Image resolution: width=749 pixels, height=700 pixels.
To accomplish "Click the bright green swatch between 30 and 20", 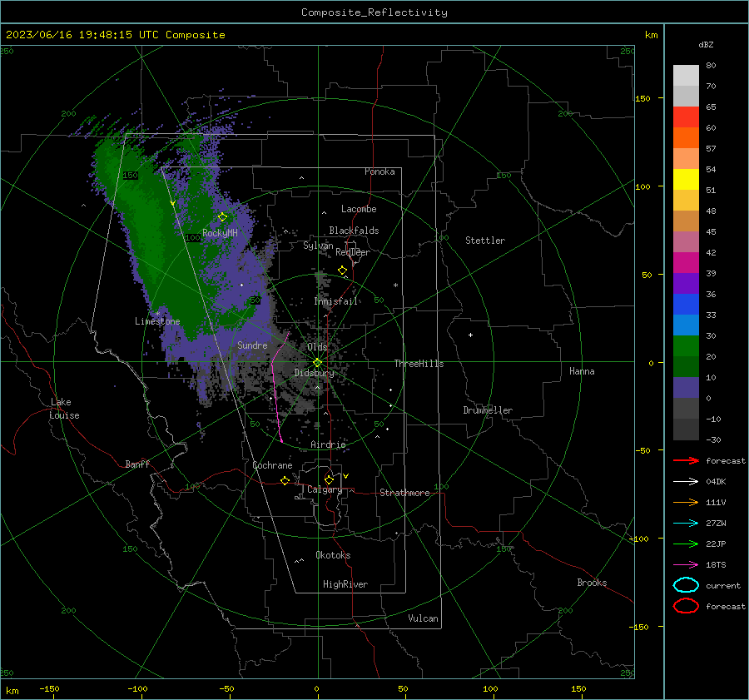I will 686,346.
